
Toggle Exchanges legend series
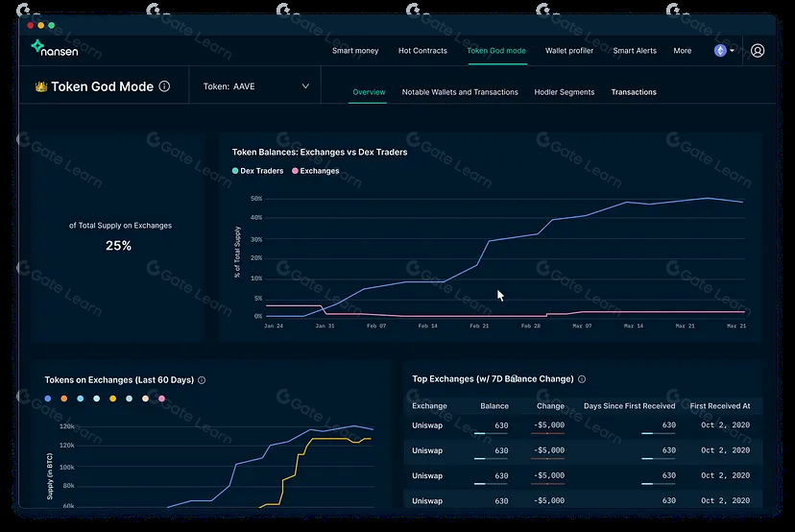pos(315,171)
